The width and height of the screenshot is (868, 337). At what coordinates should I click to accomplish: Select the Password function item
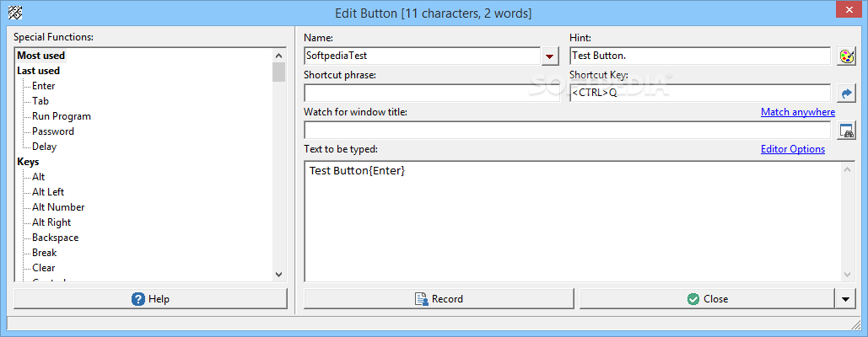tap(53, 131)
